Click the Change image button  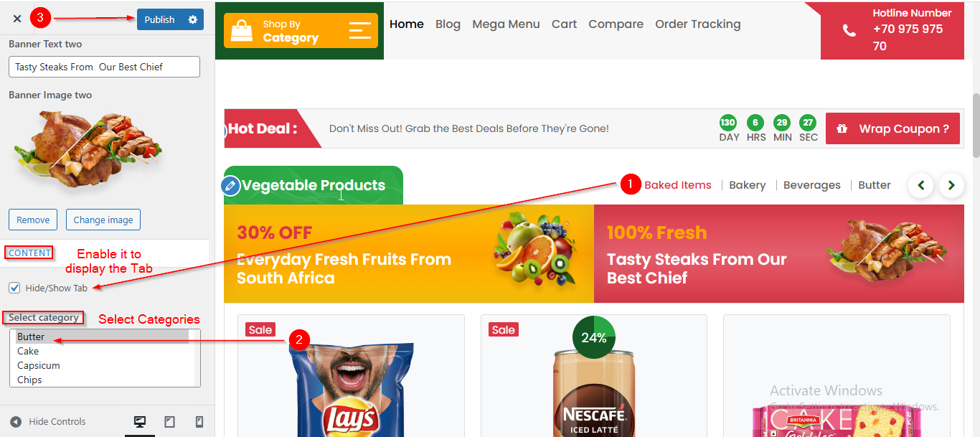point(103,220)
